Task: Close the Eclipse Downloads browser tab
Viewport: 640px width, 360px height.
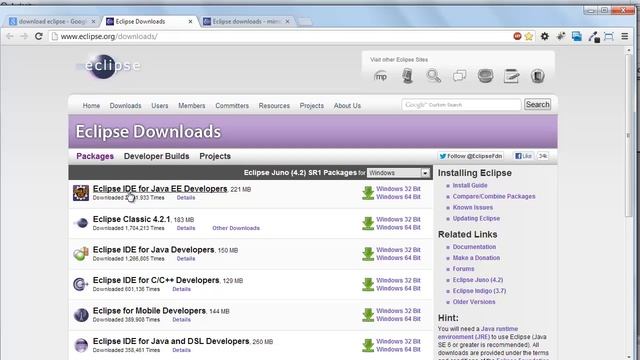Action: pos(190,22)
